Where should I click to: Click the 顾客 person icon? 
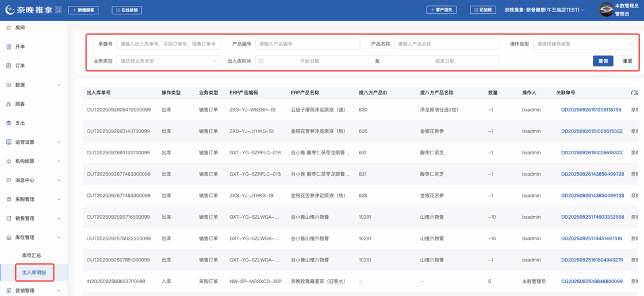[x=9, y=104]
